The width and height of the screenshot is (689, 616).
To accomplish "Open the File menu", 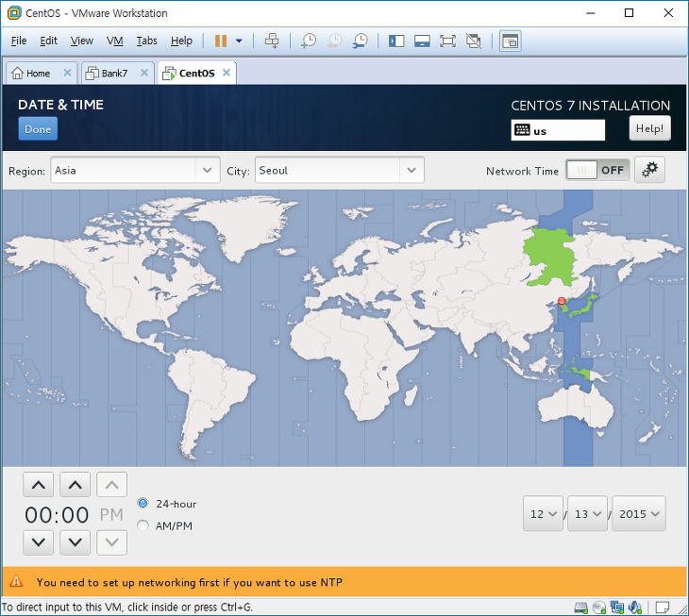I will [19, 41].
